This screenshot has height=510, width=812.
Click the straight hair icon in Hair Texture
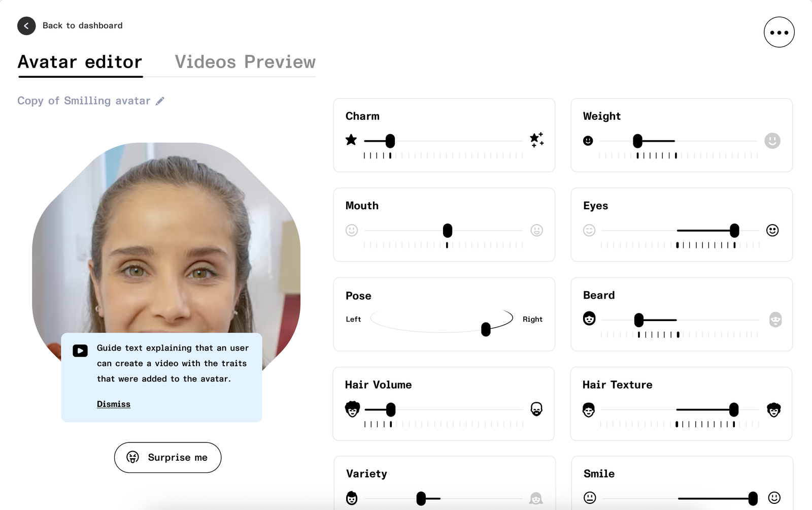point(589,409)
